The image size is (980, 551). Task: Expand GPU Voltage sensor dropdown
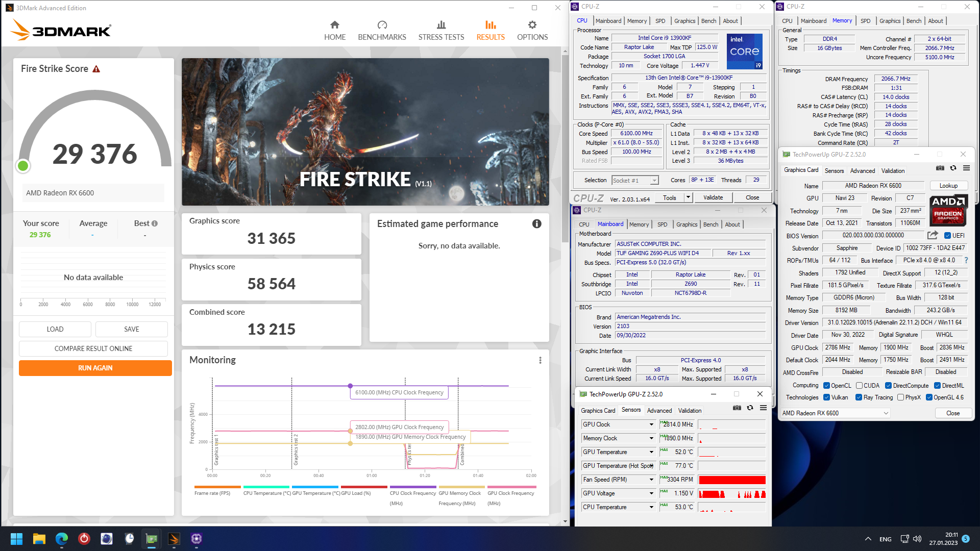click(x=651, y=493)
